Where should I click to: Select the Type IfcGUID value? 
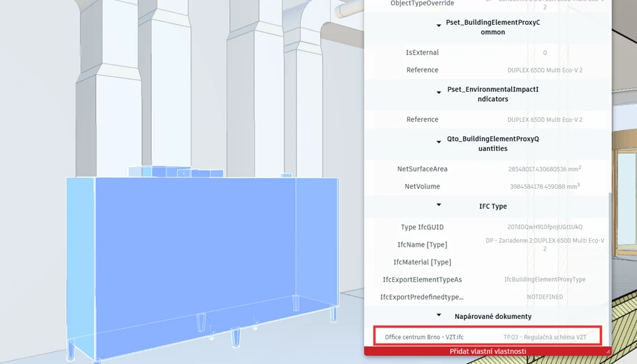[x=545, y=227]
